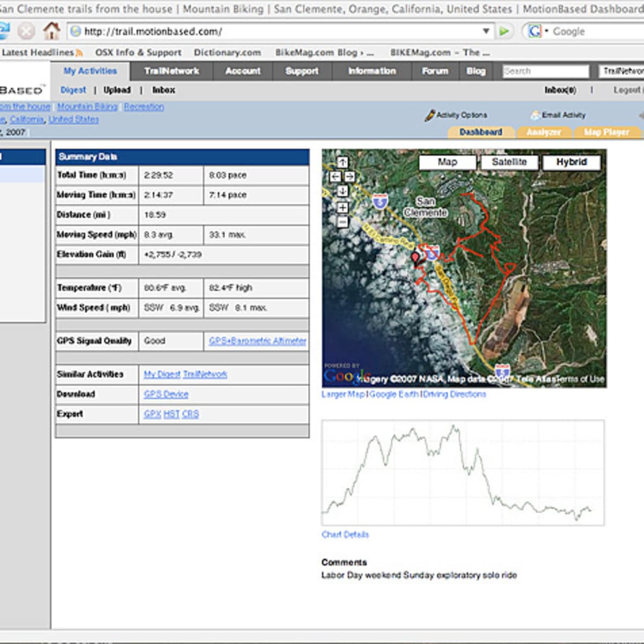The width and height of the screenshot is (644, 644).
Task: Switch to the Dashboard view tab
Action: tap(481, 132)
